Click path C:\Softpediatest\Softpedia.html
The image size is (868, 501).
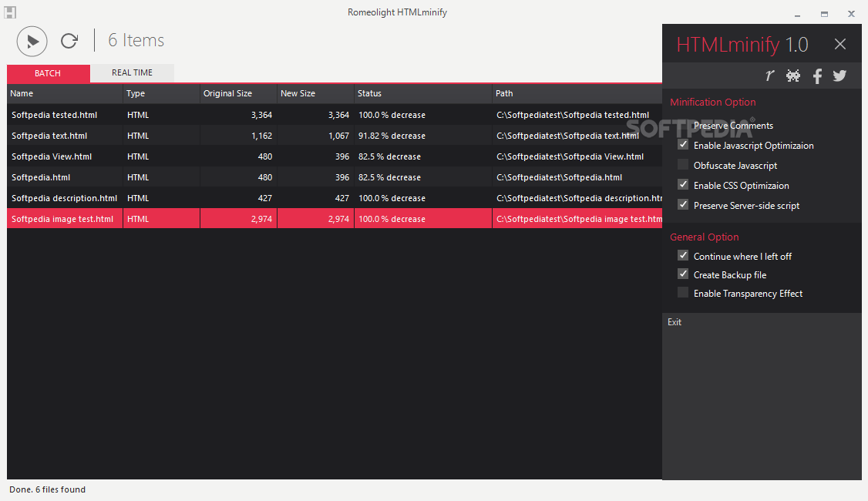559,178
